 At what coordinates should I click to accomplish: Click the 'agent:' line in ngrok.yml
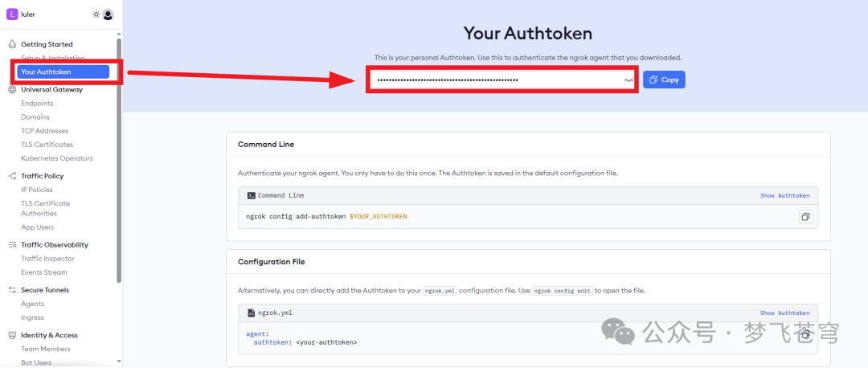(x=257, y=334)
